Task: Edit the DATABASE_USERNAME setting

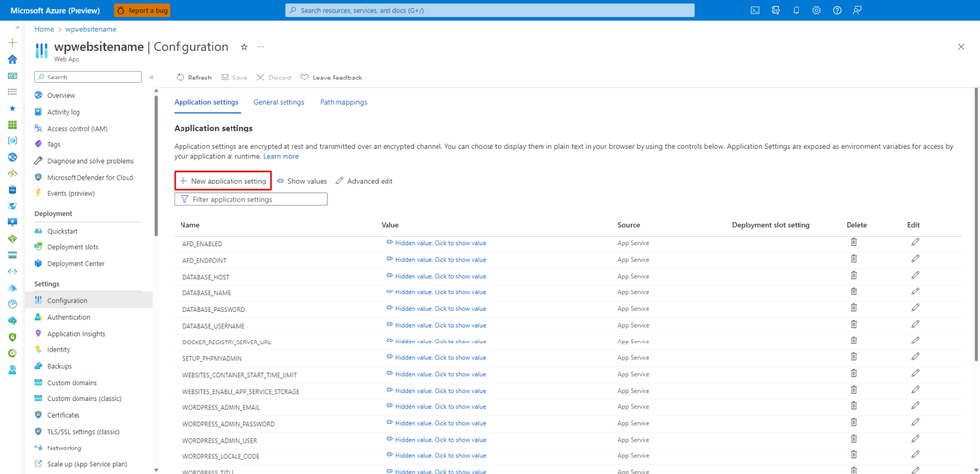Action: click(915, 324)
